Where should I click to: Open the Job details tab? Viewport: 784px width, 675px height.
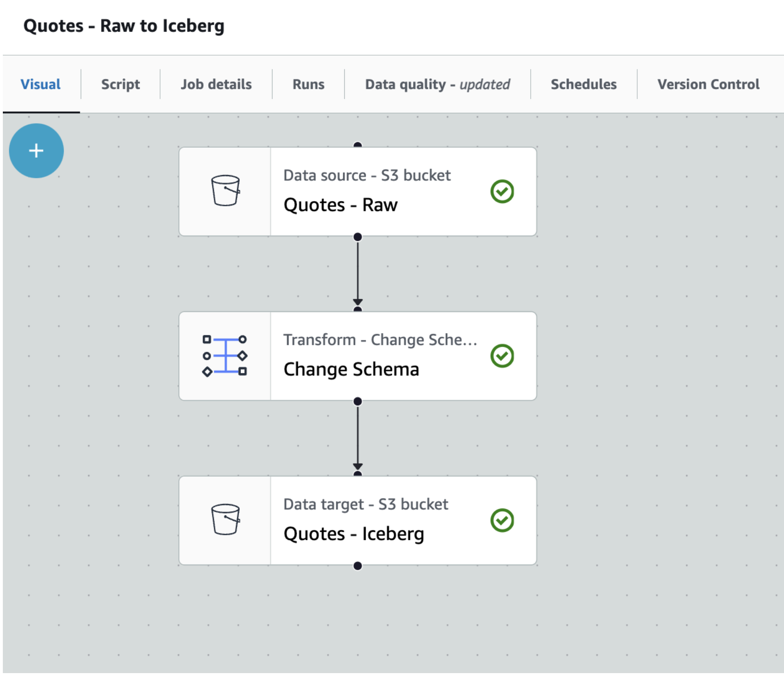pos(216,84)
